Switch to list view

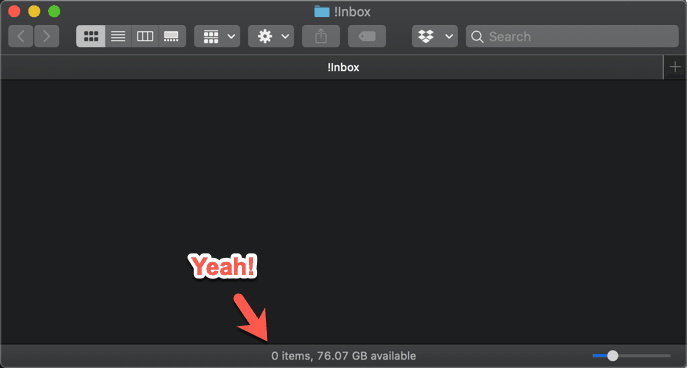(118, 36)
